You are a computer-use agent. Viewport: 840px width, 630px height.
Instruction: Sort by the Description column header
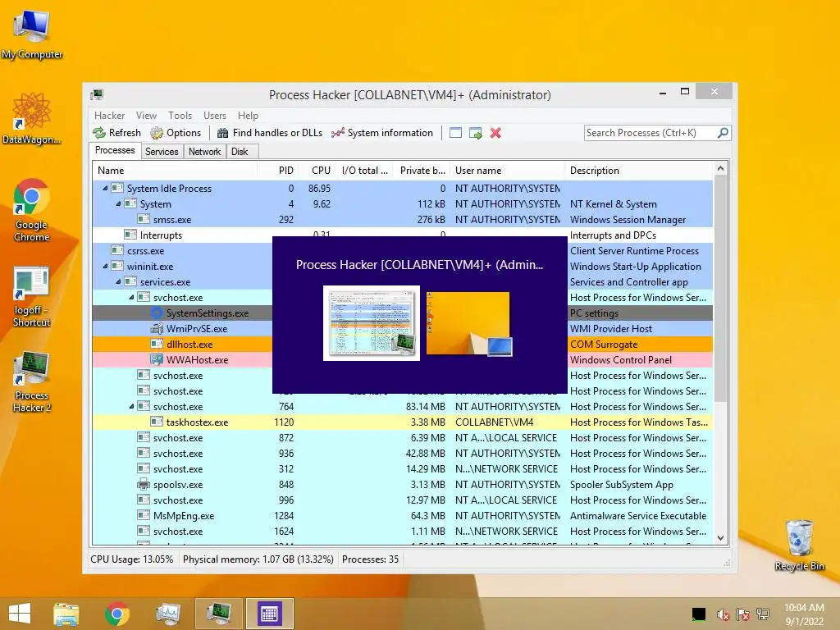click(638, 171)
